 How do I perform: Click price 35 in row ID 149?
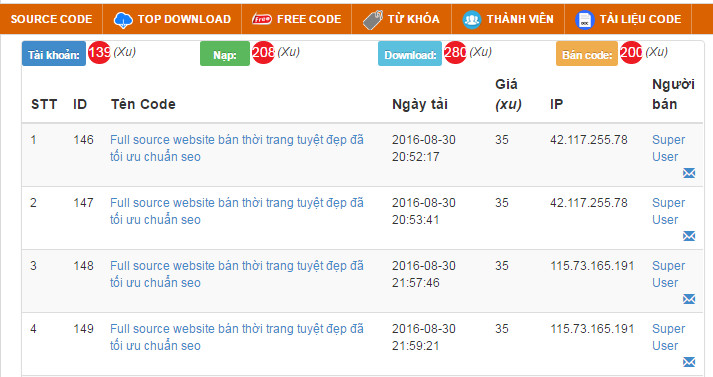[502, 328]
